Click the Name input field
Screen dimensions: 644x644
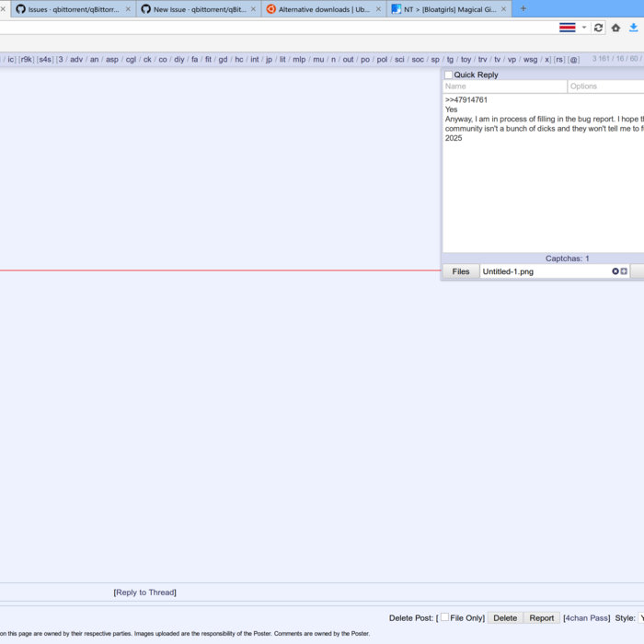pyautogui.click(x=504, y=86)
